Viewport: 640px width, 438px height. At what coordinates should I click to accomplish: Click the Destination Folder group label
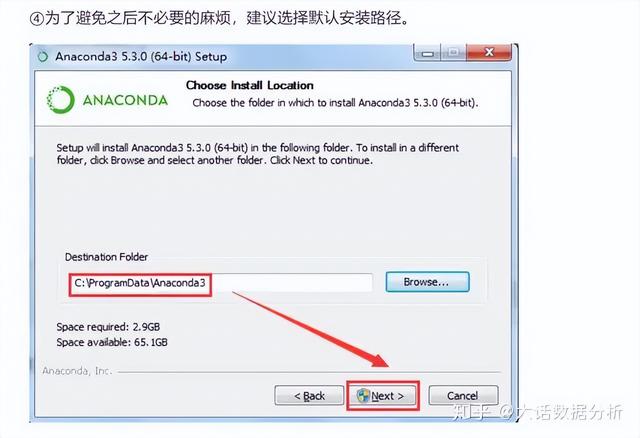coord(106,257)
